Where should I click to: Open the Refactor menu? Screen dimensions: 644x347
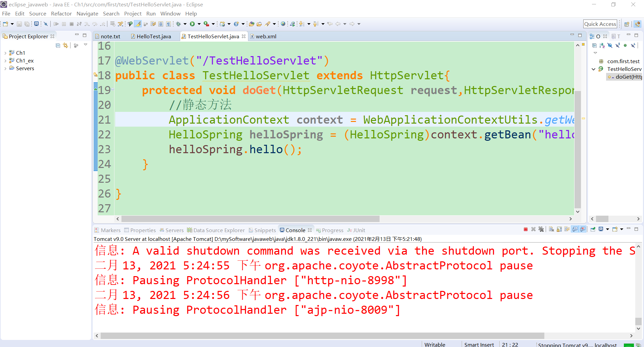pos(61,13)
